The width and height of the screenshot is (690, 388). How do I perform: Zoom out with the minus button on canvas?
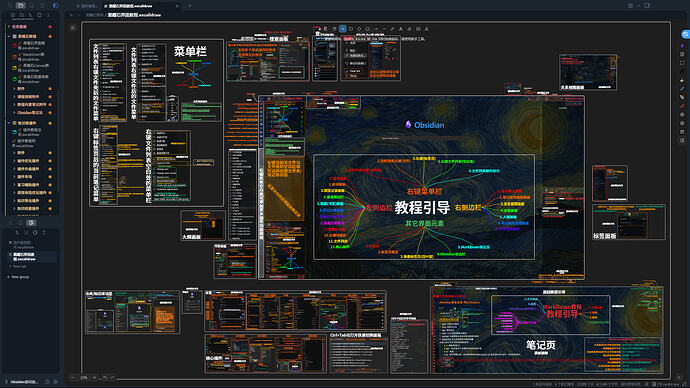[x=73, y=377]
